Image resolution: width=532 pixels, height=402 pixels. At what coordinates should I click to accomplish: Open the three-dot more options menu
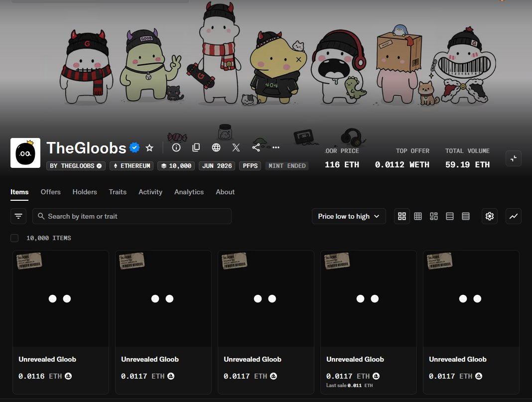click(x=276, y=147)
